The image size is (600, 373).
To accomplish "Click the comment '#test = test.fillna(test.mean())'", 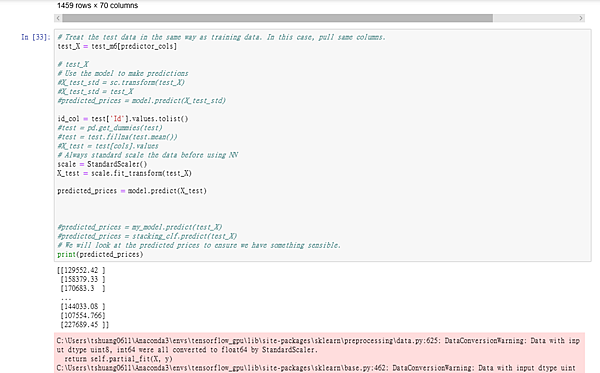I will (x=117, y=137).
